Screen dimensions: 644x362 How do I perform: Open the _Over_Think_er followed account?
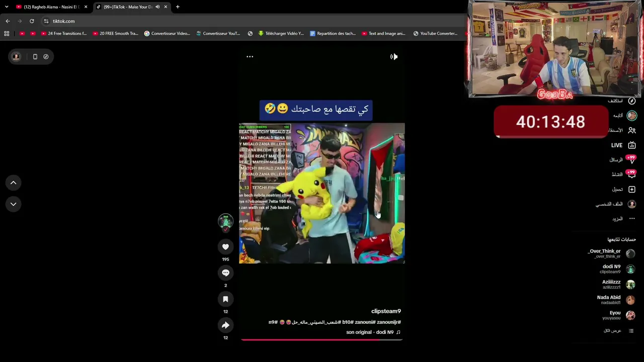[x=611, y=253]
